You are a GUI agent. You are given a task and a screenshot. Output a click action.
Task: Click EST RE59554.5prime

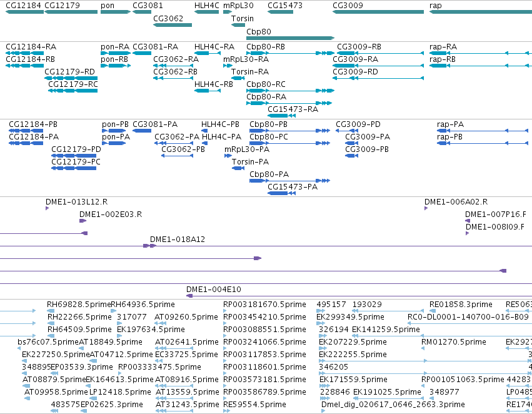coord(226,411)
